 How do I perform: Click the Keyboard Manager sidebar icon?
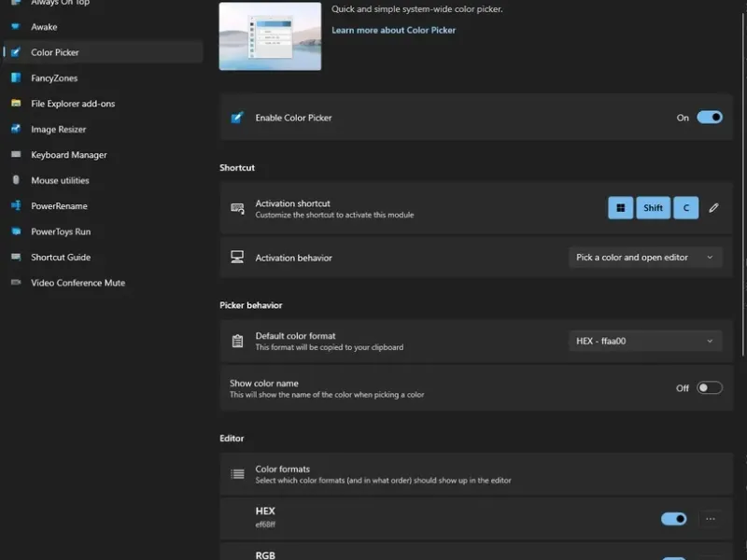click(16, 154)
